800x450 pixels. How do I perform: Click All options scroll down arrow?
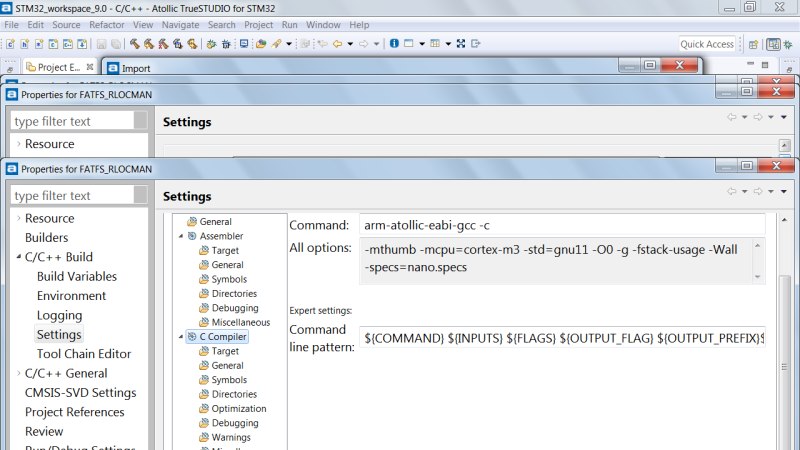758,277
